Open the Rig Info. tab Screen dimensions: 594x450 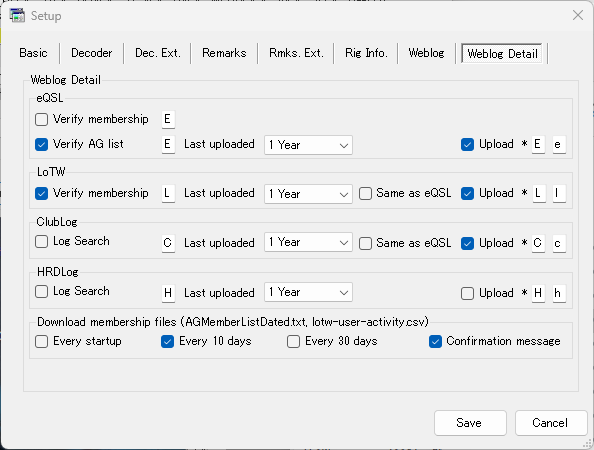coord(366,53)
